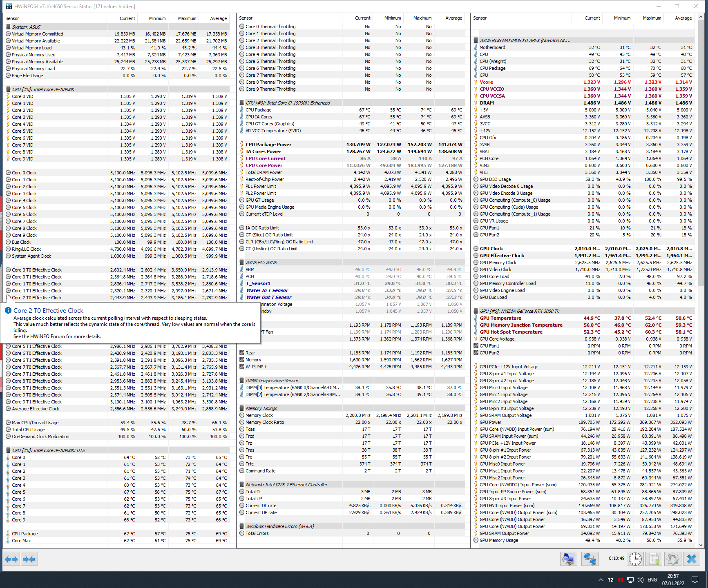Click the chip icon beside Memory Timings
The width and height of the screenshot is (708, 588).
coord(242,408)
